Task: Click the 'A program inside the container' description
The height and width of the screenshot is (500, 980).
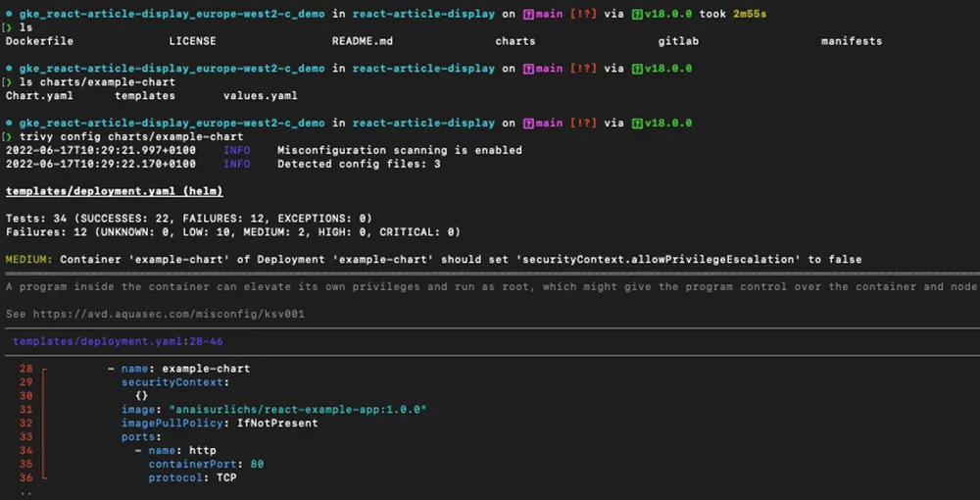Action: 491,286
